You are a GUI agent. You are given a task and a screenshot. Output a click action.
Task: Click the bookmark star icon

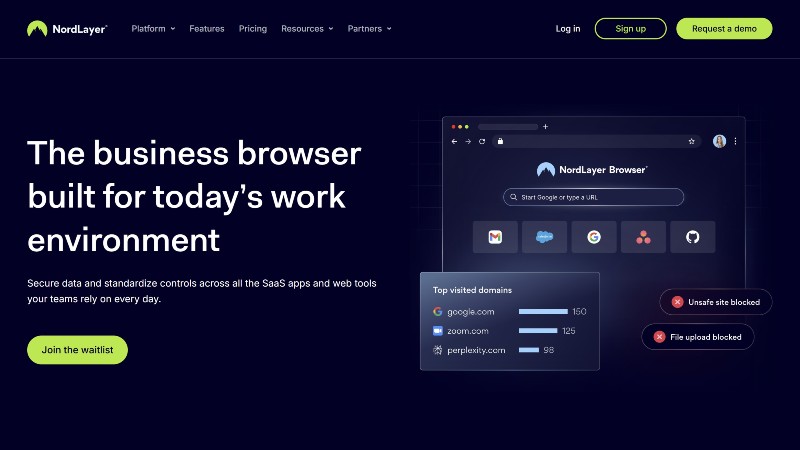(x=691, y=141)
